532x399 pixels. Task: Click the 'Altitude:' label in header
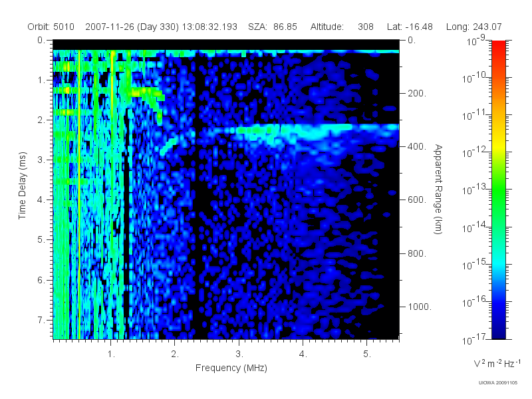(327, 27)
